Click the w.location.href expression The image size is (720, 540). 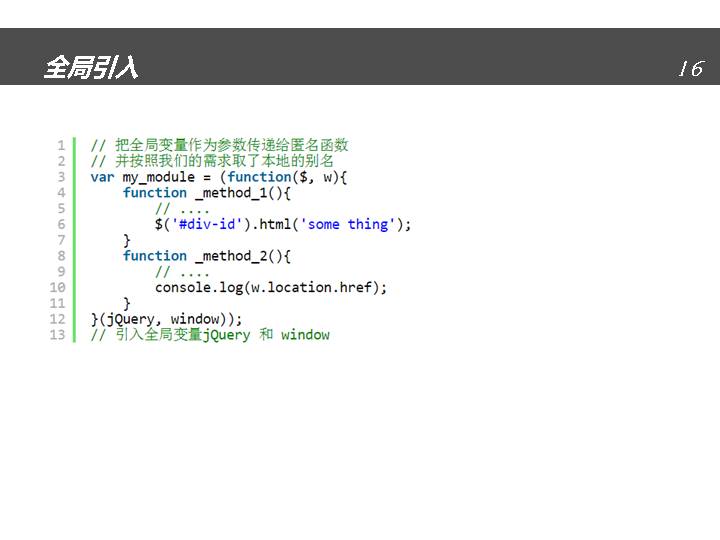click(x=310, y=287)
